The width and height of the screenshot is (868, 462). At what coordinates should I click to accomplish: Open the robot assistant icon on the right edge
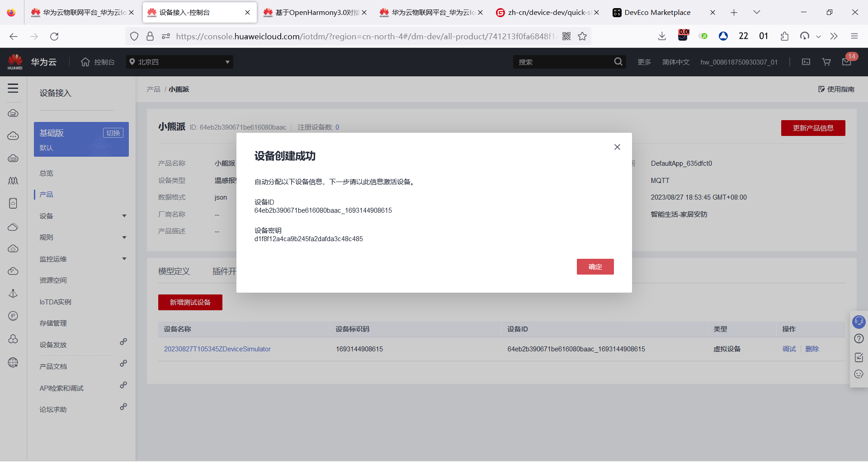click(859, 322)
